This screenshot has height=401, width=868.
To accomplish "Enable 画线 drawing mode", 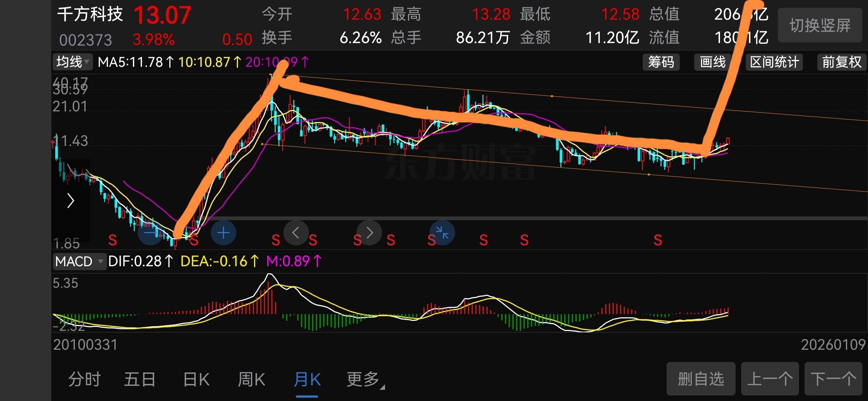I will [x=712, y=62].
